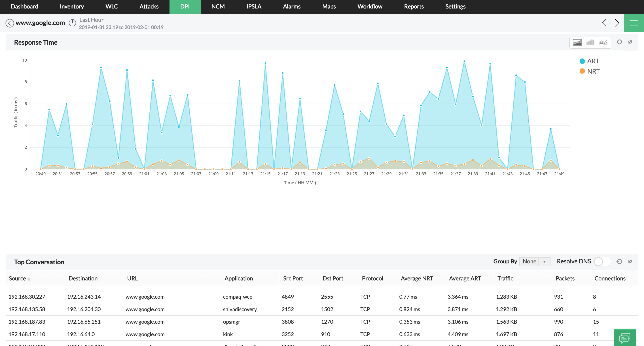Viewport: 644px width, 346px height.
Task: Open the Last Hour time period clock icon
Action: click(x=72, y=23)
